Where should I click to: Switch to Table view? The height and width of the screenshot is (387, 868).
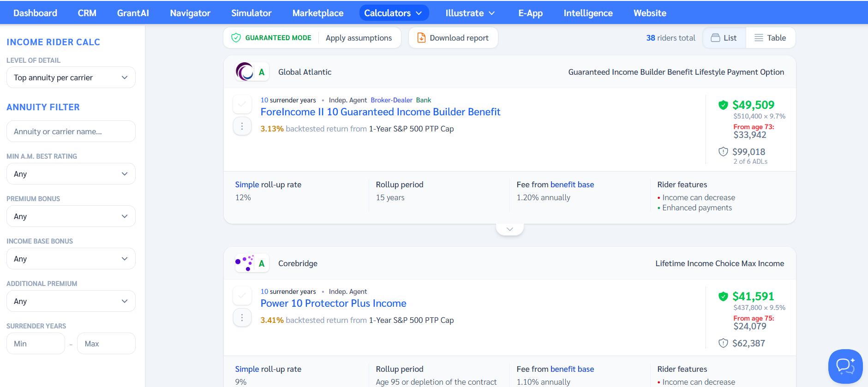(x=770, y=38)
